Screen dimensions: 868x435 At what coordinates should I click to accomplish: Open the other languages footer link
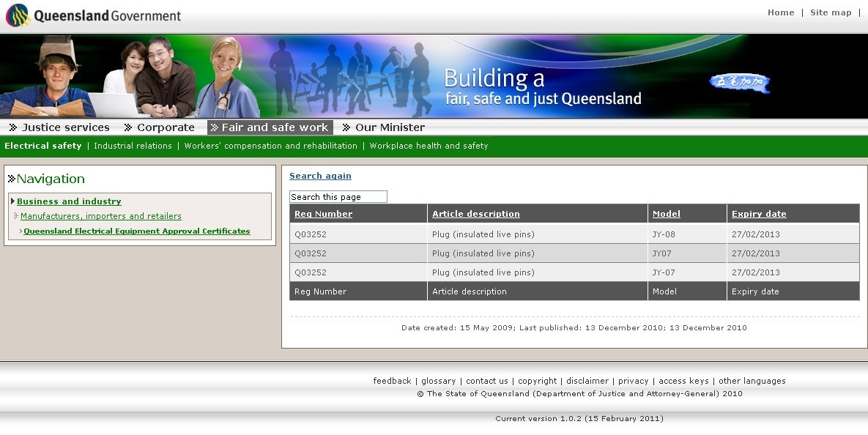click(x=752, y=381)
